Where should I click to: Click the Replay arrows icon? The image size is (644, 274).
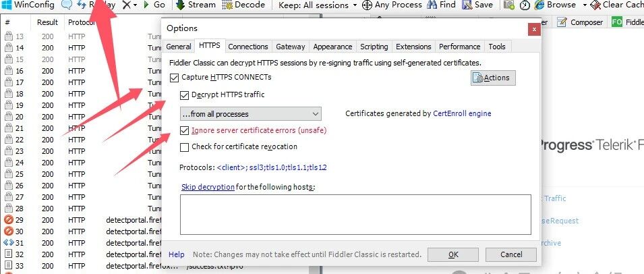pyautogui.click(x=82, y=5)
